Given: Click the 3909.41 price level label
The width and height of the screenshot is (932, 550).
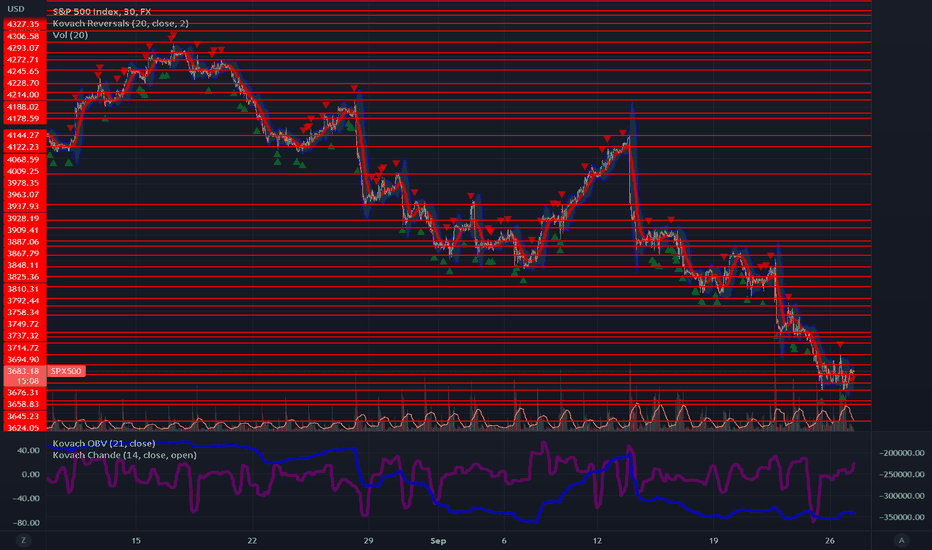Looking at the screenshot, I should 23,230.
